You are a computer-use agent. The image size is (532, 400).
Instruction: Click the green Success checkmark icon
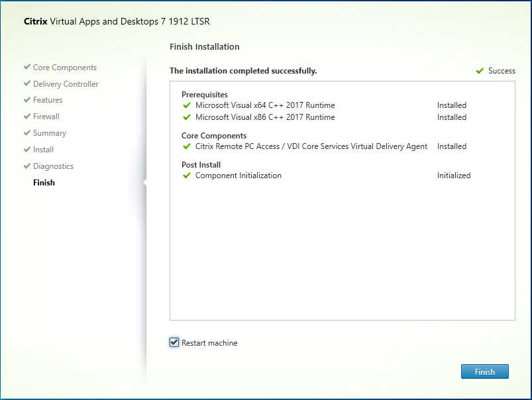pos(480,71)
